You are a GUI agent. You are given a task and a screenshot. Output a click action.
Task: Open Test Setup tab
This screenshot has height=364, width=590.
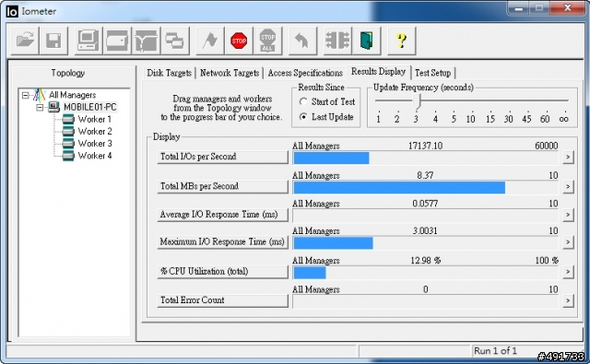432,73
